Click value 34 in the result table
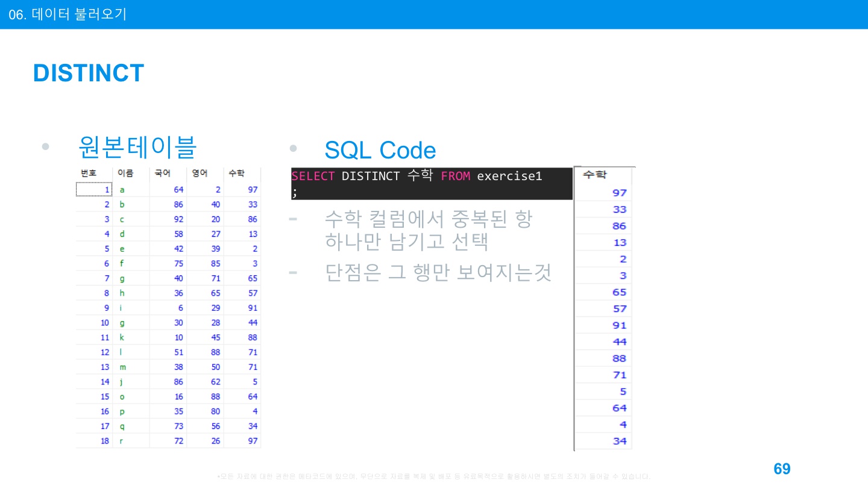This screenshot has height=488, width=868. click(620, 441)
